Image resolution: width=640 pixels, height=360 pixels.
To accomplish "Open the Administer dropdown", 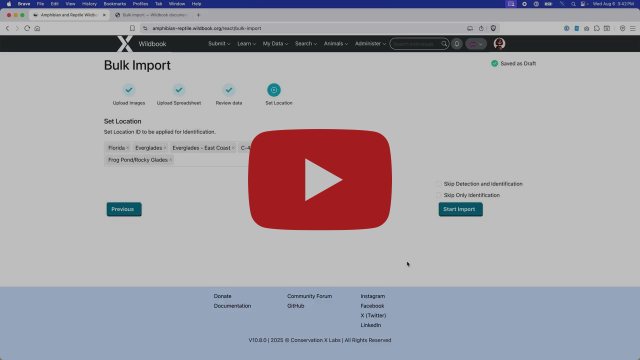I will coord(370,44).
